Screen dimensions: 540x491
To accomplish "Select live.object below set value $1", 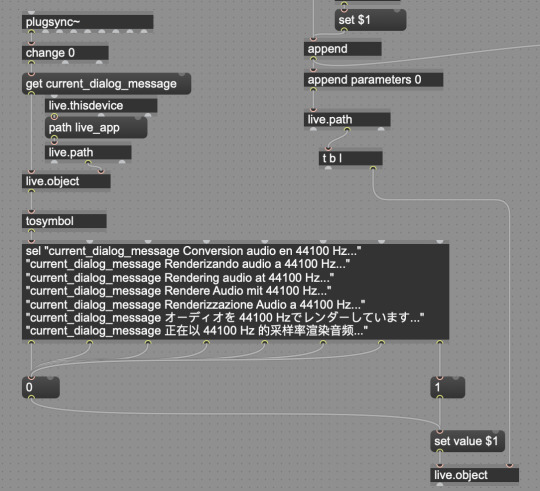I will (x=474, y=475).
